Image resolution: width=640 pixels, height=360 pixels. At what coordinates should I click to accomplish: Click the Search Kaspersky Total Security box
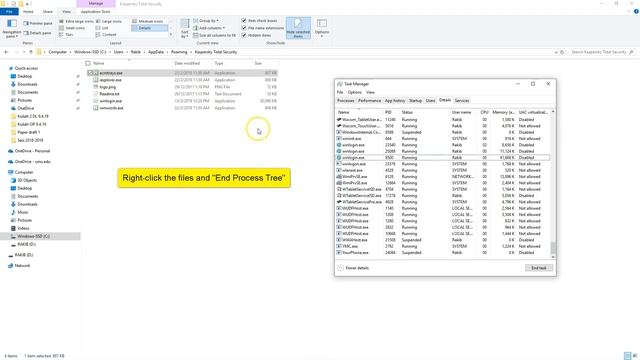tap(602, 52)
